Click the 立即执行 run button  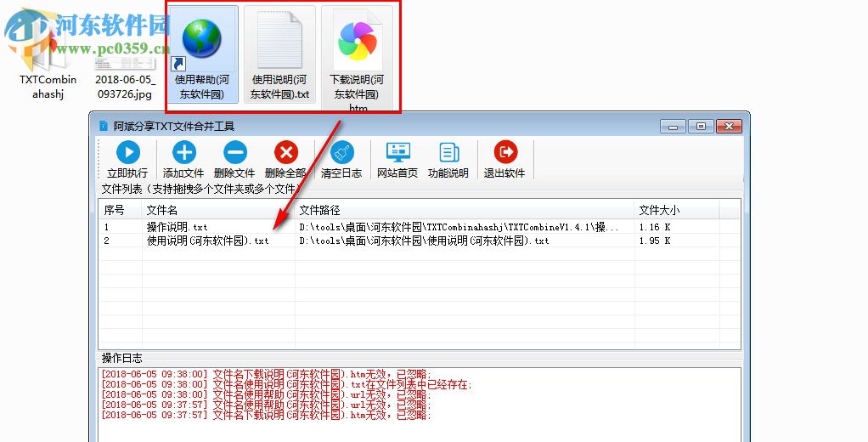(128, 160)
